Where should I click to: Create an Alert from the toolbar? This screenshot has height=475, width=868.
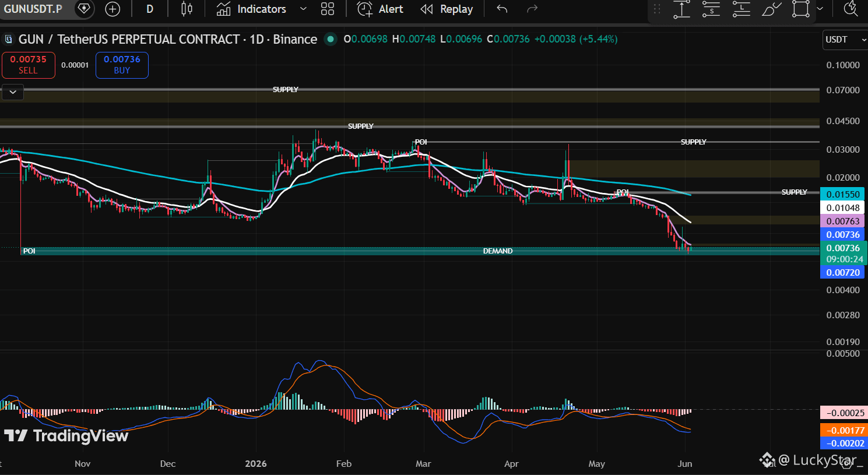[x=380, y=9]
